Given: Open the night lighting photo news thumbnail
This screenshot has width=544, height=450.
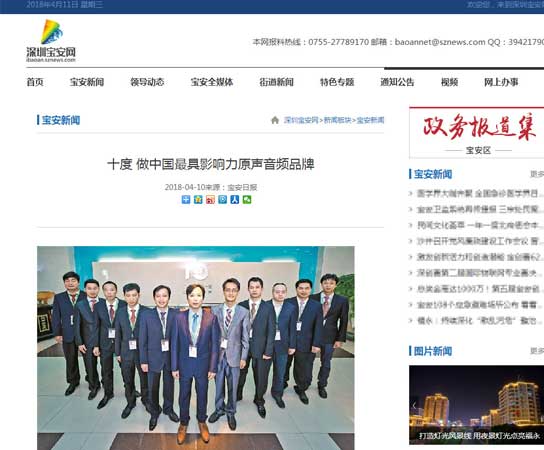Looking at the screenshot, I should click(x=476, y=405).
